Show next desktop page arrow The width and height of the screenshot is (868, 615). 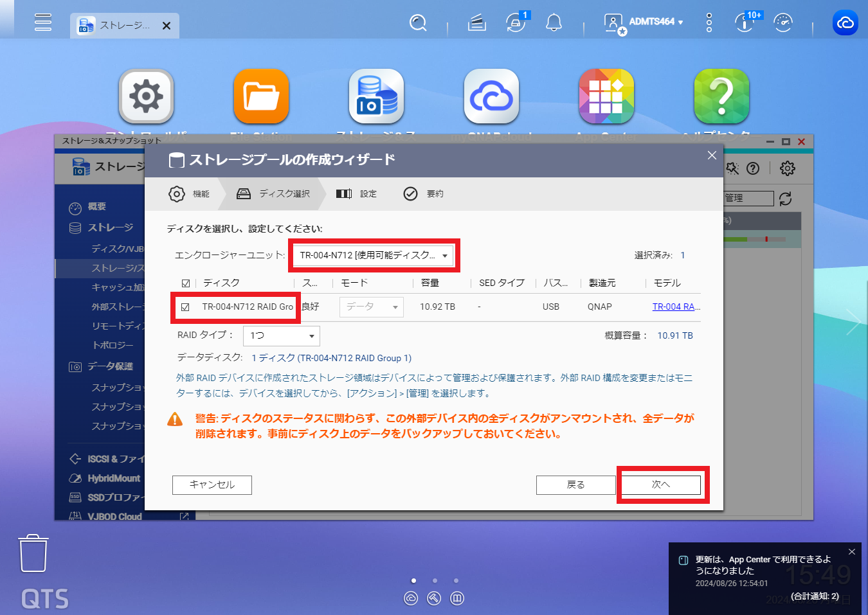(x=854, y=322)
